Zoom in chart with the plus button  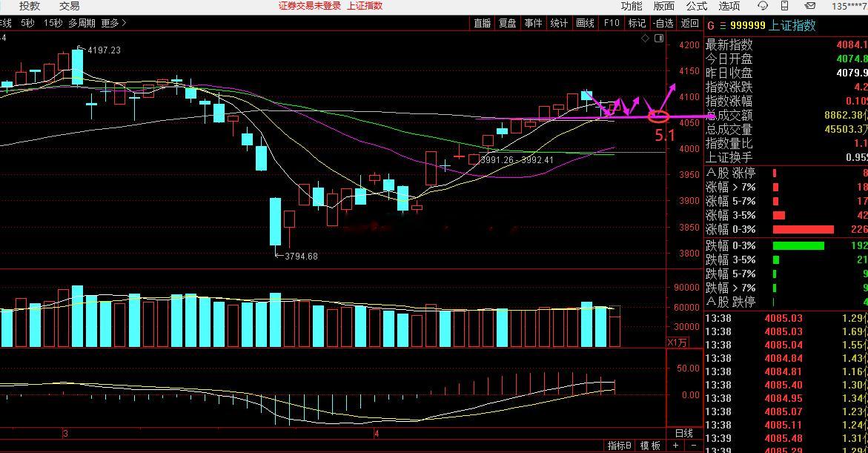click(x=676, y=446)
